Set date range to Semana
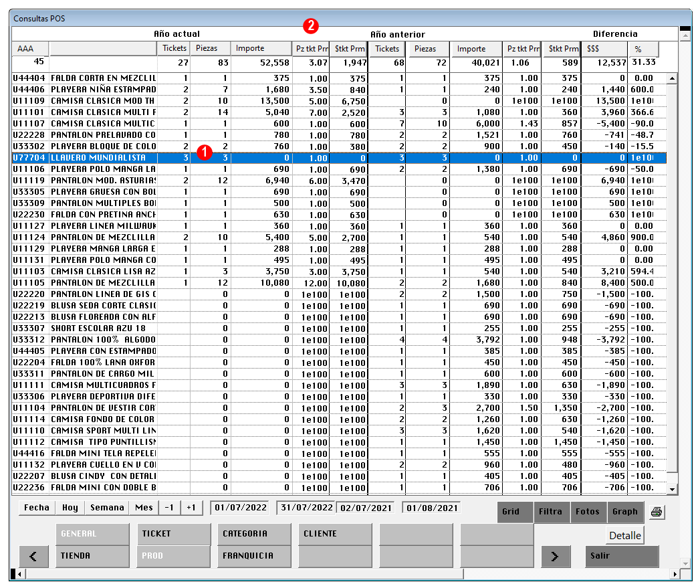 (107, 508)
